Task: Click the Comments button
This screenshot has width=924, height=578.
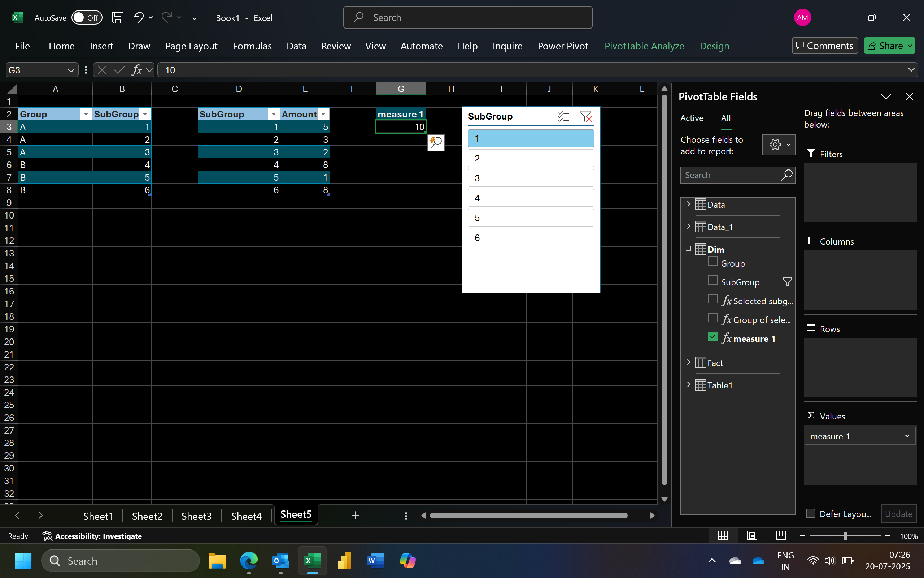Action: pos(825,46)
